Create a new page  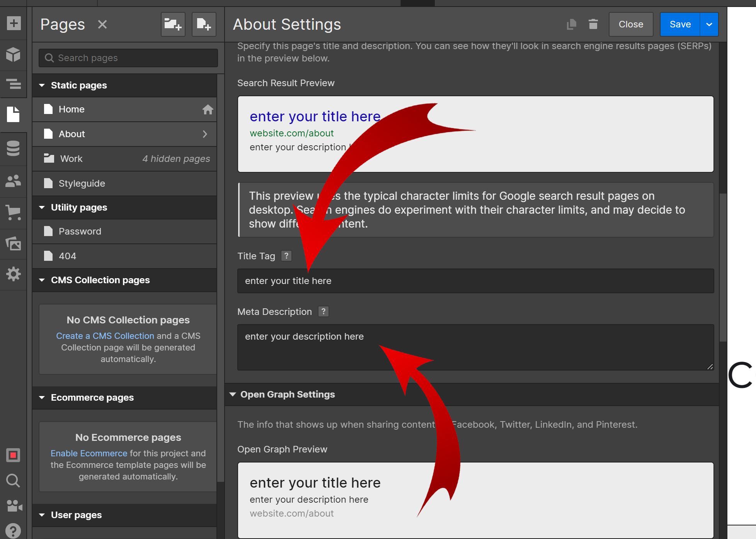(204, 24)
